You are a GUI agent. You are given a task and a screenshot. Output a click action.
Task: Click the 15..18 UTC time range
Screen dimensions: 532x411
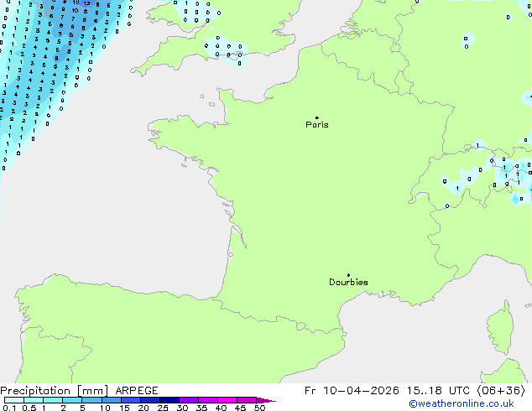pos(439,391)
